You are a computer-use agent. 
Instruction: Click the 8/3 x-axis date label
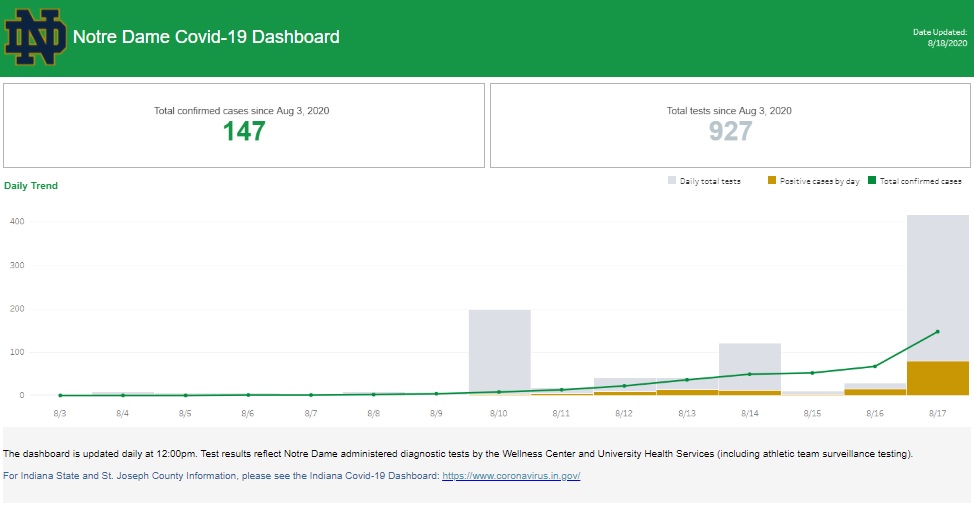click(60, 413)
